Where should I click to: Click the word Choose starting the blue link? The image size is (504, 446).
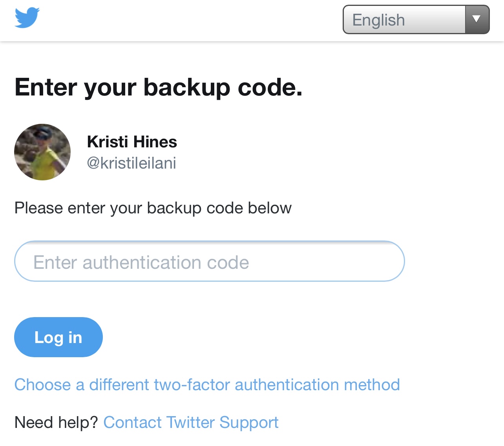pos(43,385)
